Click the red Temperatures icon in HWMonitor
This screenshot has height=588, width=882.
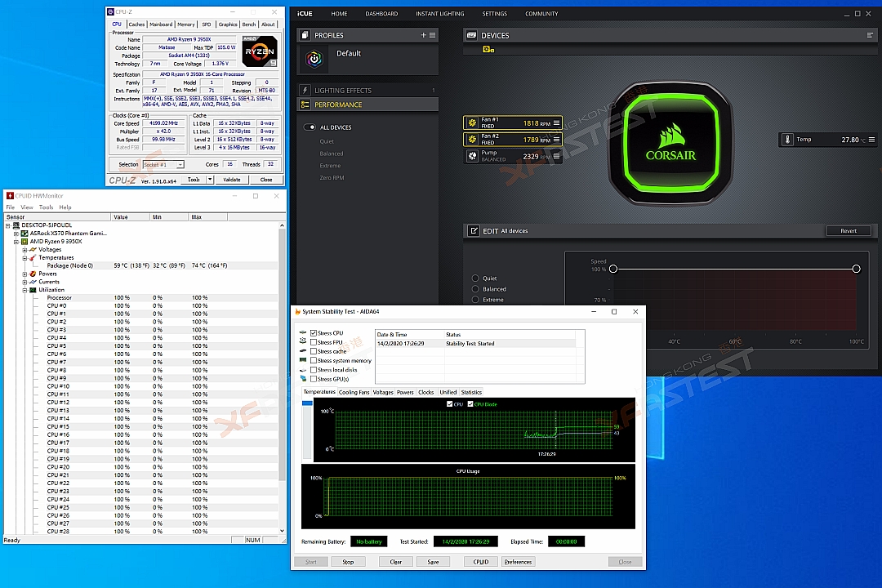[x=33, y=258]
